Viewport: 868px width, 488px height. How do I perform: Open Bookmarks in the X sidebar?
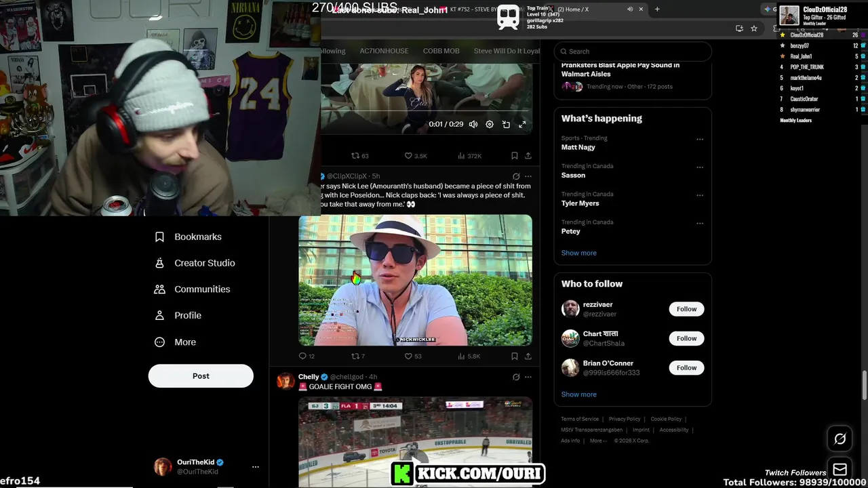pyautogui.click(x=189, y=237)
